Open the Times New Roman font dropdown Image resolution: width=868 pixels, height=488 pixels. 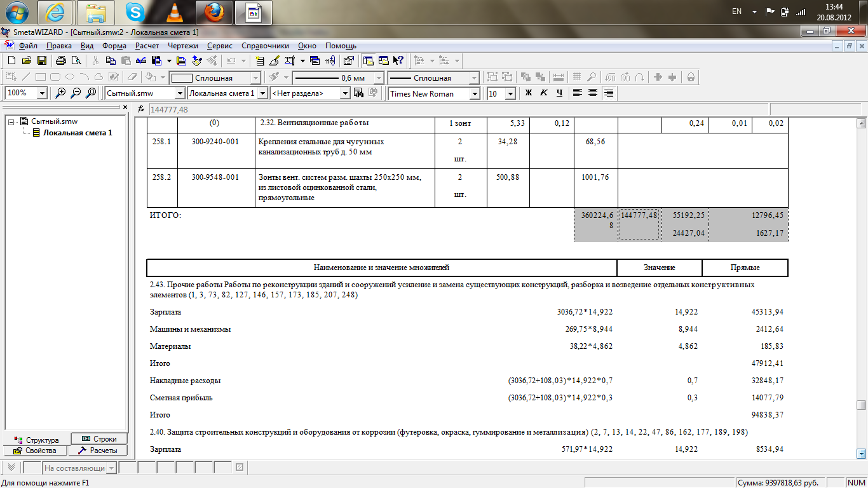tap(475, 93)
